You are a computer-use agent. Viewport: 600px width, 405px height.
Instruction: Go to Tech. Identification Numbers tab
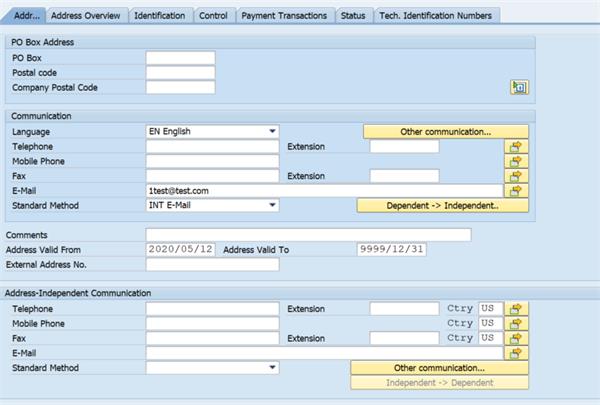[x=435, y=16]
